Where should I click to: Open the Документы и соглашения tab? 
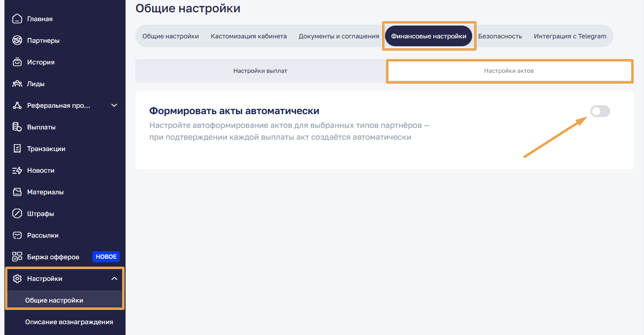[339, 36]
